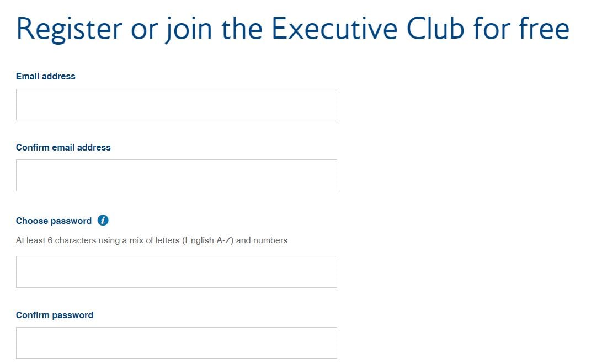602x364 pixels.
Task: Place cursor in the first email box
Action: pyautogui.click(x=176, y=104)
